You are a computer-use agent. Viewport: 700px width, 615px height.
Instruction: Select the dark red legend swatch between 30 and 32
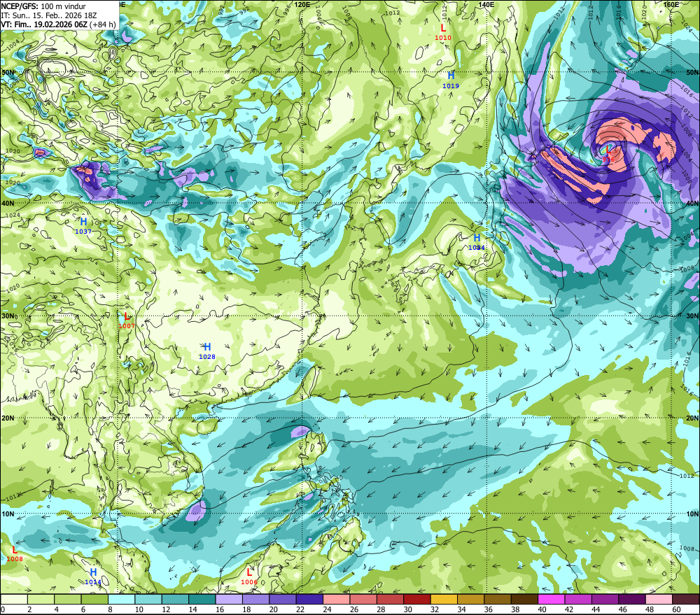[417, 599]
